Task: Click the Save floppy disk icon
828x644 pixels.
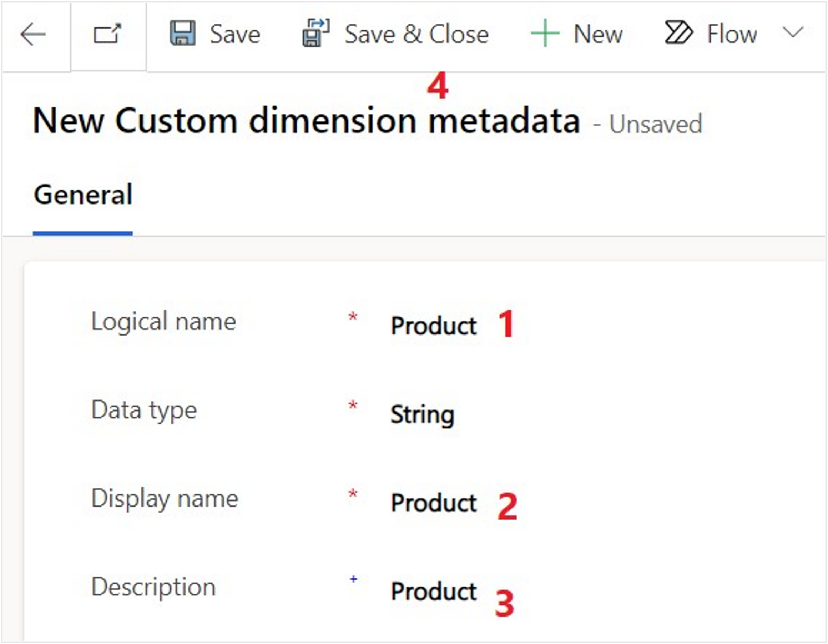Action: [x=183, y=33]
